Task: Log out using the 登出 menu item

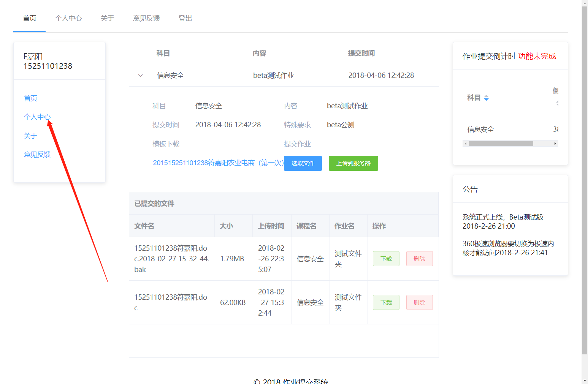Action: (x=185, y=18)
